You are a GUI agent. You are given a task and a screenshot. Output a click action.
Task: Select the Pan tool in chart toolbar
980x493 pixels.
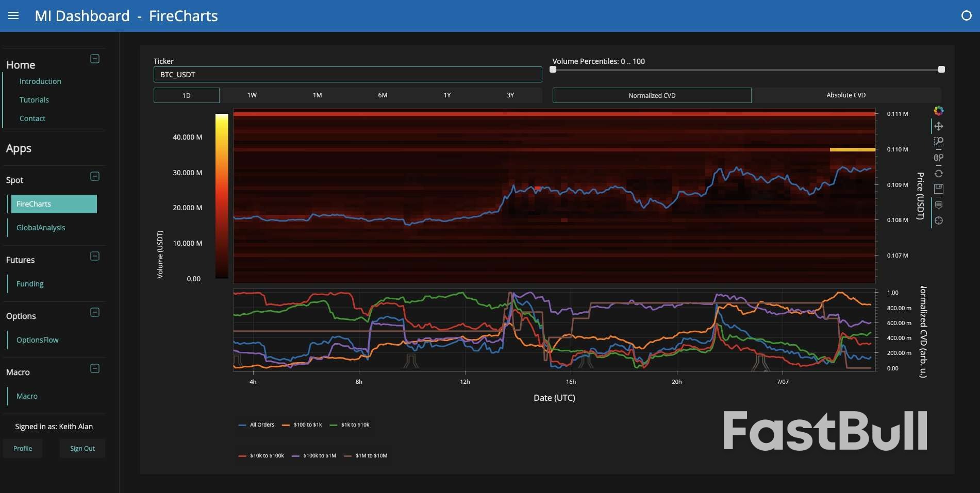coord(939,126)
